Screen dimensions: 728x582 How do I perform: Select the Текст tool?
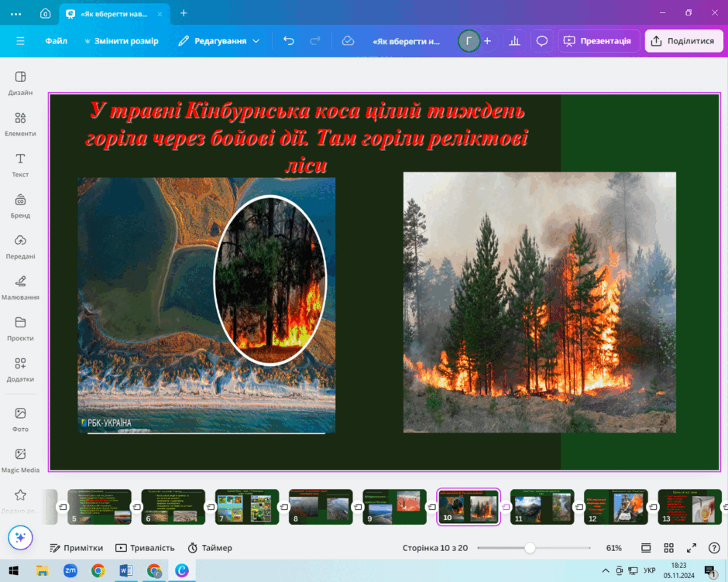click(x=20, y=165)
